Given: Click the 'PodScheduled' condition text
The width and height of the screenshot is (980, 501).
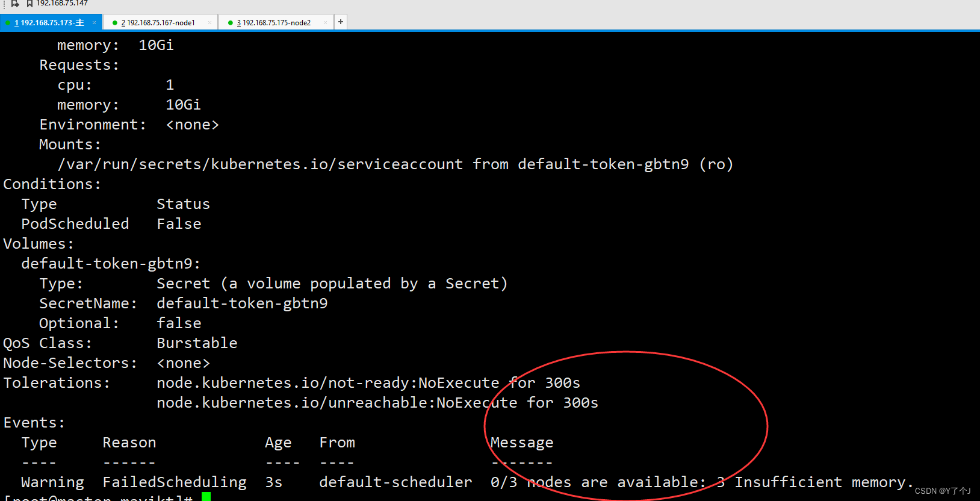Looking at the screenshot, I should [x=75, y=224].
